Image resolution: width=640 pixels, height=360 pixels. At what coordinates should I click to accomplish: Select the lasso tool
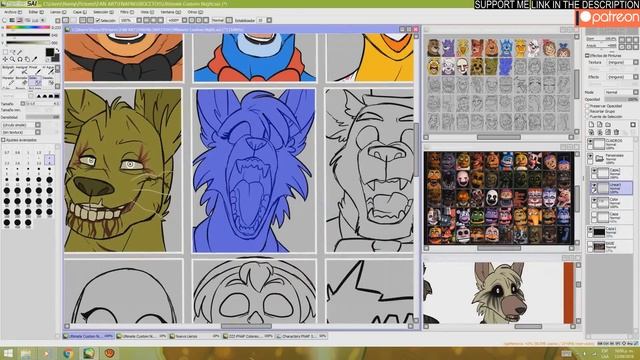click(x=12, y=52)
